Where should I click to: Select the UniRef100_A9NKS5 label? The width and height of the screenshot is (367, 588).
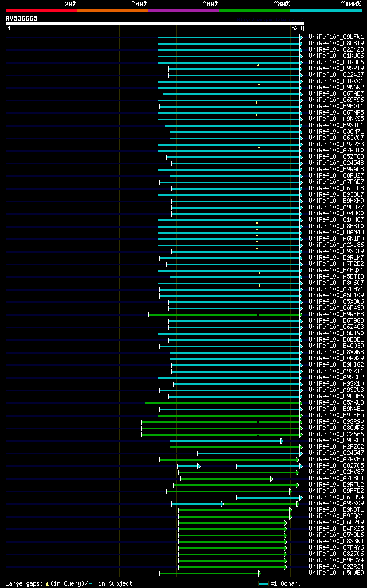pos(336,119)
